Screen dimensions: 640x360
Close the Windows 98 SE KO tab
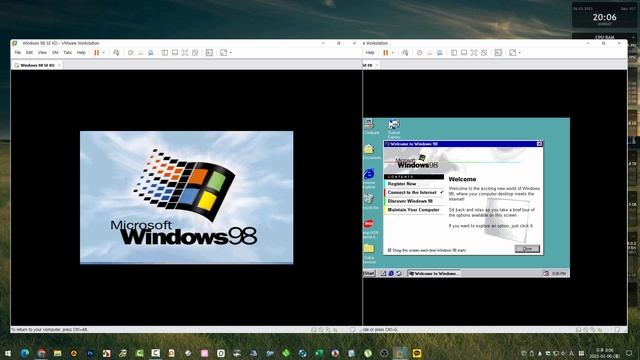click(x=59, y=65)
